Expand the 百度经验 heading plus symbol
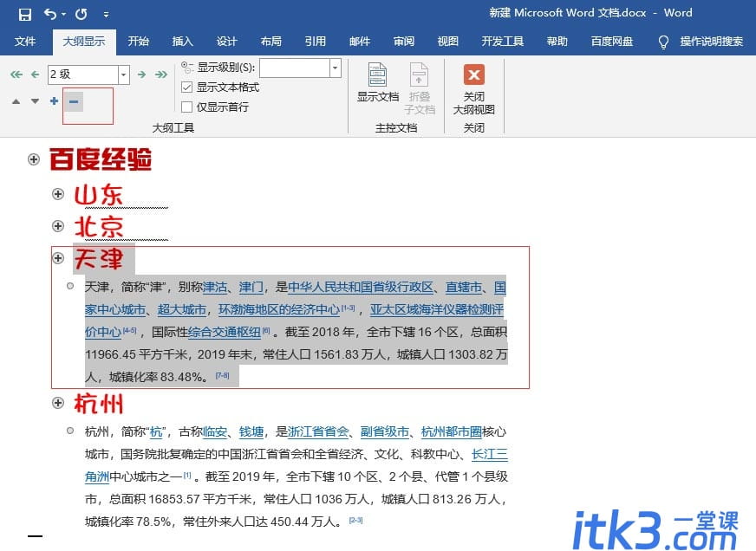 click(x=33, y=159)
